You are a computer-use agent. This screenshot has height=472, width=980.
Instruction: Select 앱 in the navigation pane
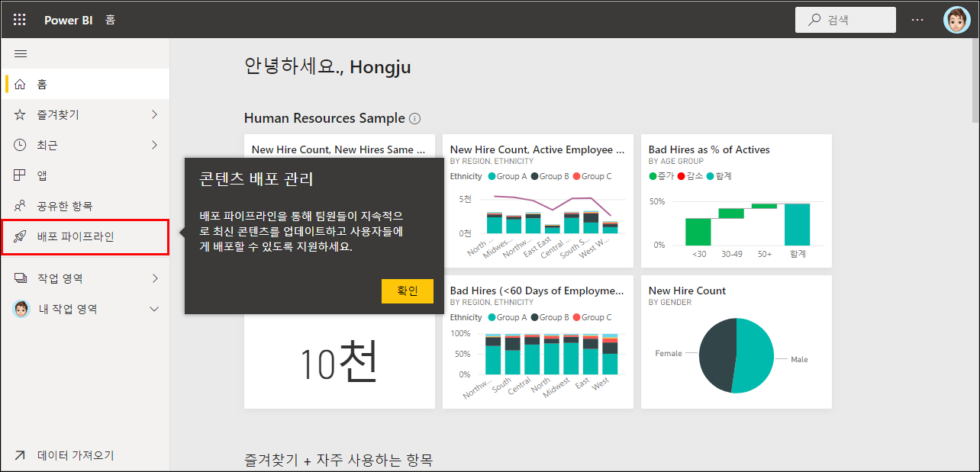[x=85, y=175]
